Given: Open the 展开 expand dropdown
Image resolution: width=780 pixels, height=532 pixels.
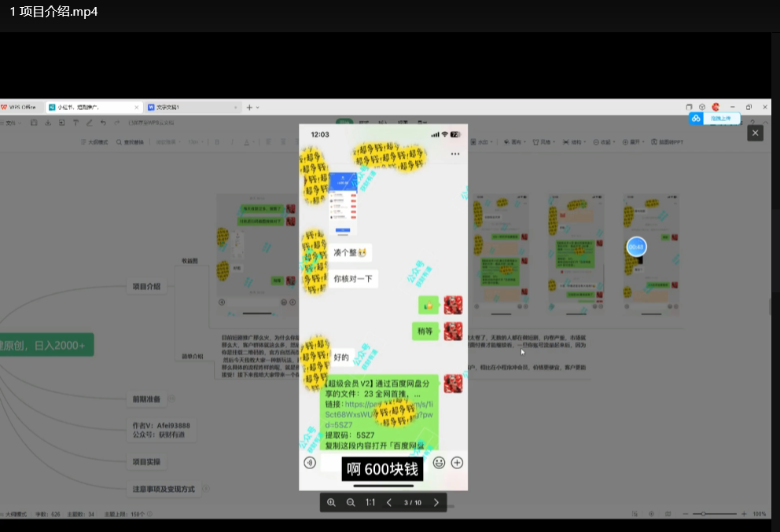Looking at the screenshot, I should pos(633,142).
